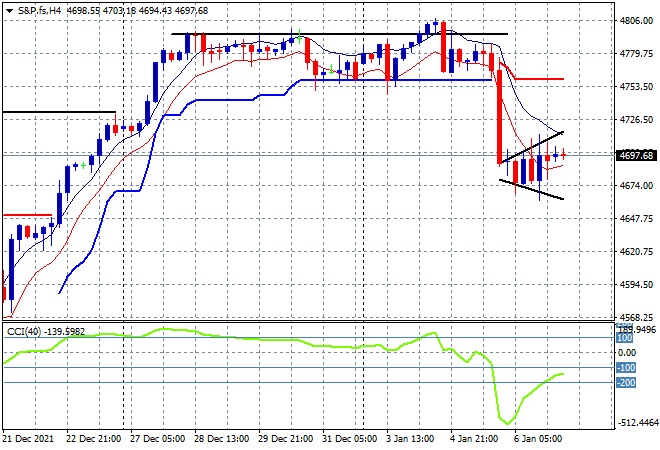660x450 pixels.
Task: Click the 4594.50 price axis label
Action: pos(636,285)
